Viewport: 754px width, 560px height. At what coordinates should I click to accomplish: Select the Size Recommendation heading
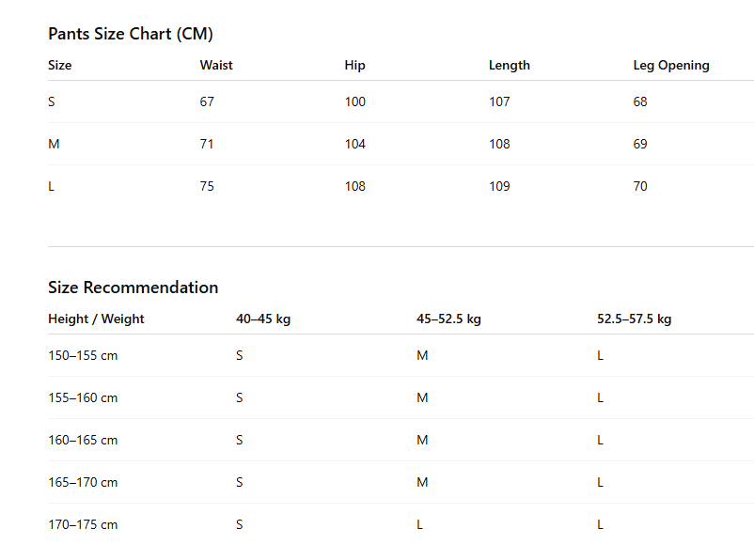point(134,287)
